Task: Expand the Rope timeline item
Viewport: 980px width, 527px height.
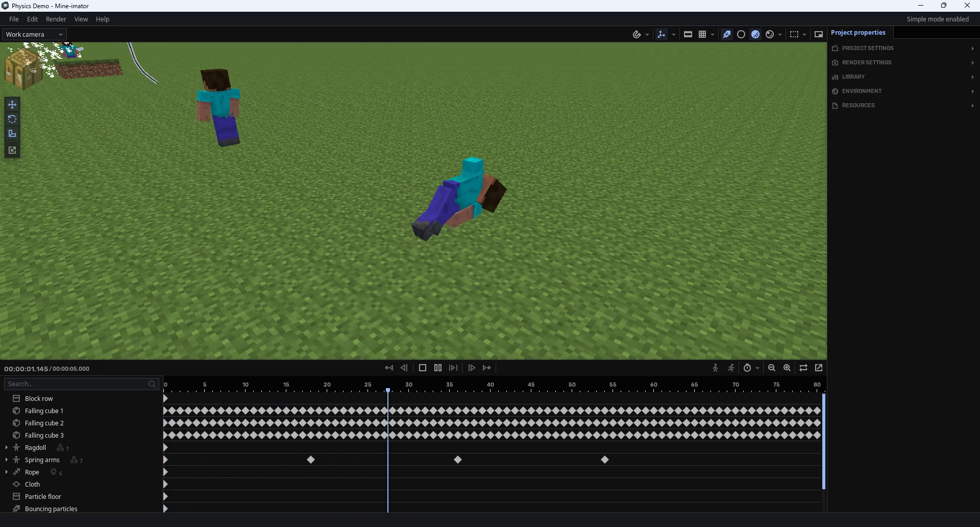Action: (6, 472)
